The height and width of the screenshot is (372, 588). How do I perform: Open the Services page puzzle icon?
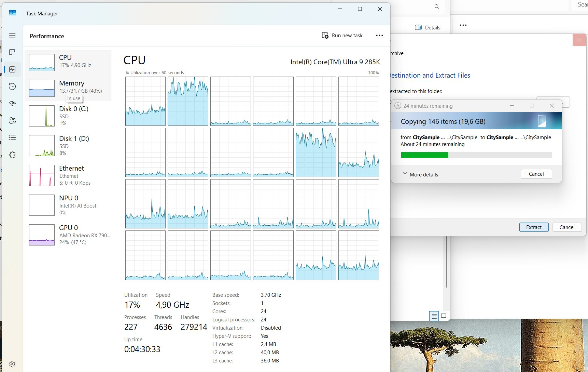pos(12,155)
